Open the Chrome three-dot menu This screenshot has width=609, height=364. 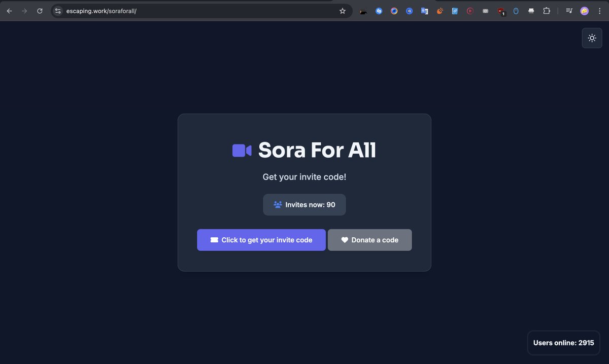[599, 11]
